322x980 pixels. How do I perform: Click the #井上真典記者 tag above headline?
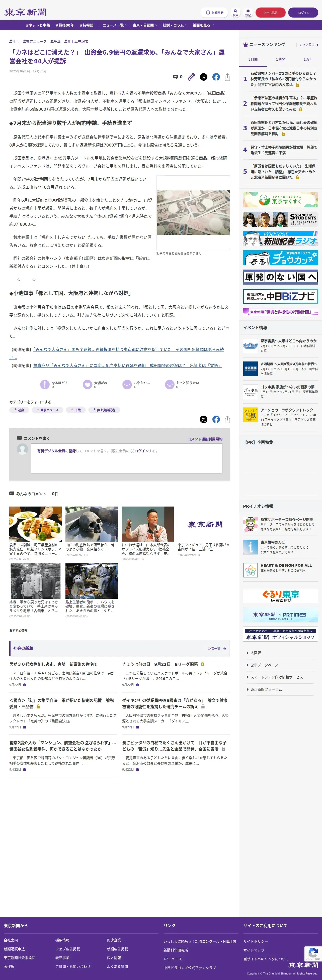76,42
